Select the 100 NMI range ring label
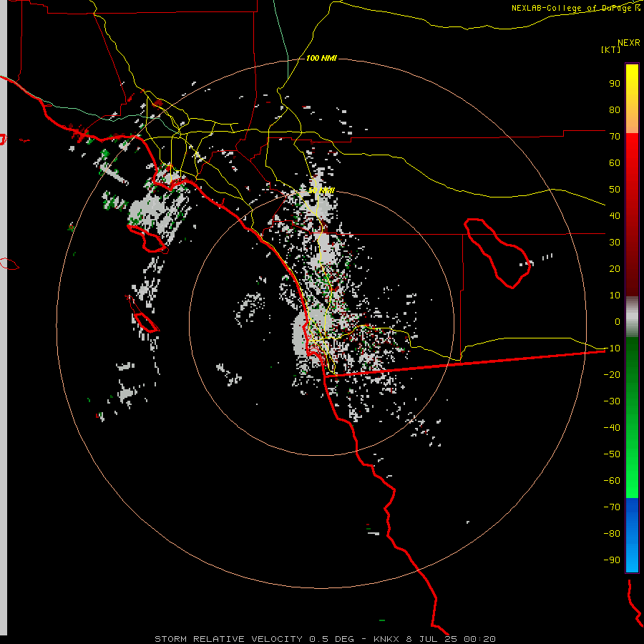Viewport: 644px width, 644px height. 321,58
